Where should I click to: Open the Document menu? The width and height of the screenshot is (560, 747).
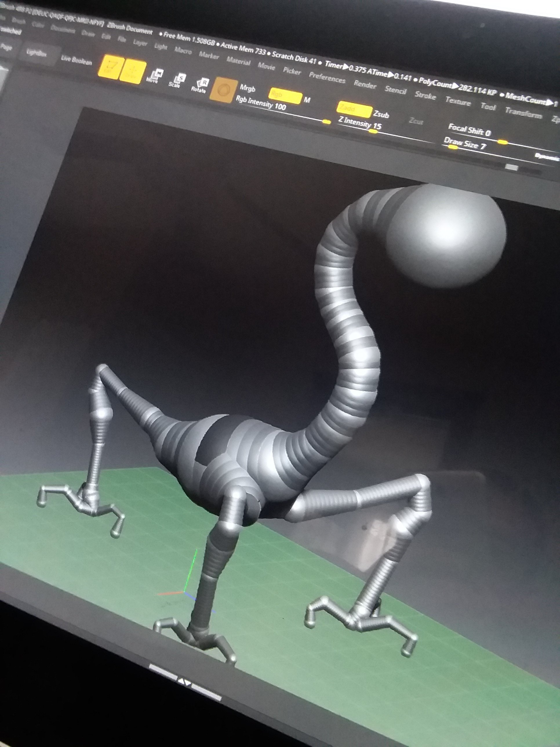[x=63, y=29]
